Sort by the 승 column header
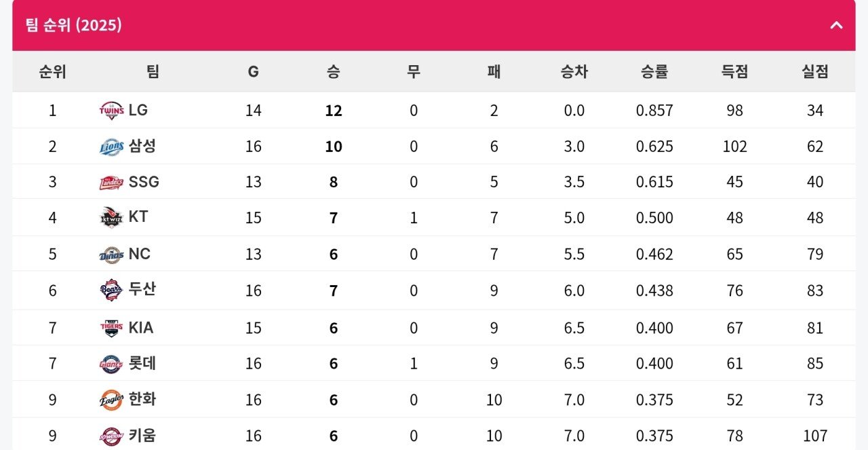Screen dimensions: 868x450 tap(333, 72)
